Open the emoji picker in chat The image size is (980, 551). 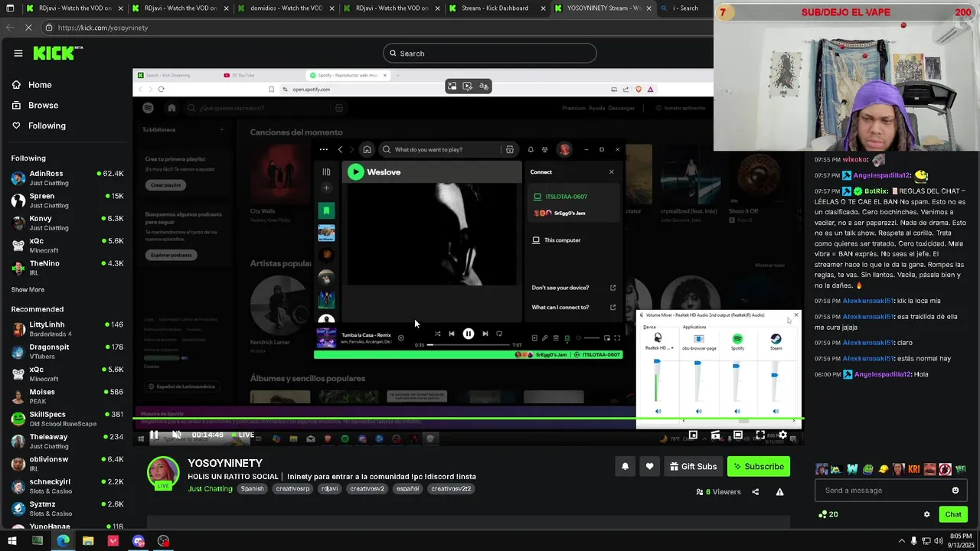pyautogui.click(x=955, y=491)
